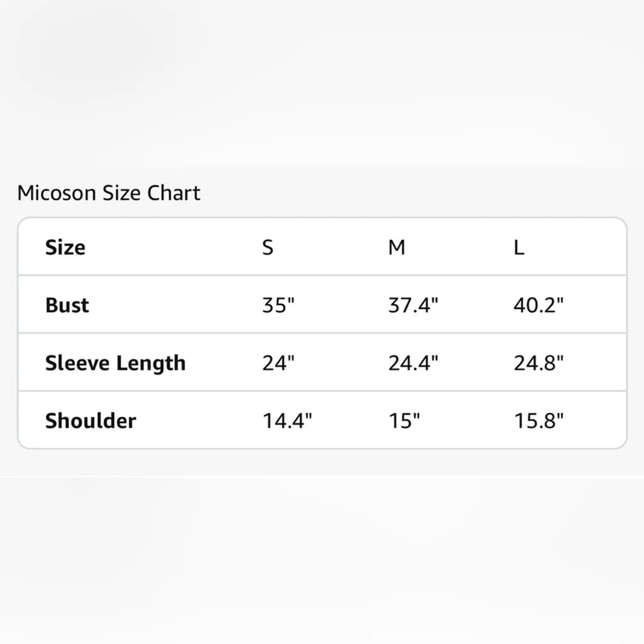Viewport: 644px width, 644px height.
Task: Click the 24.4" sleeve length value
Action: tap(413, 363)
